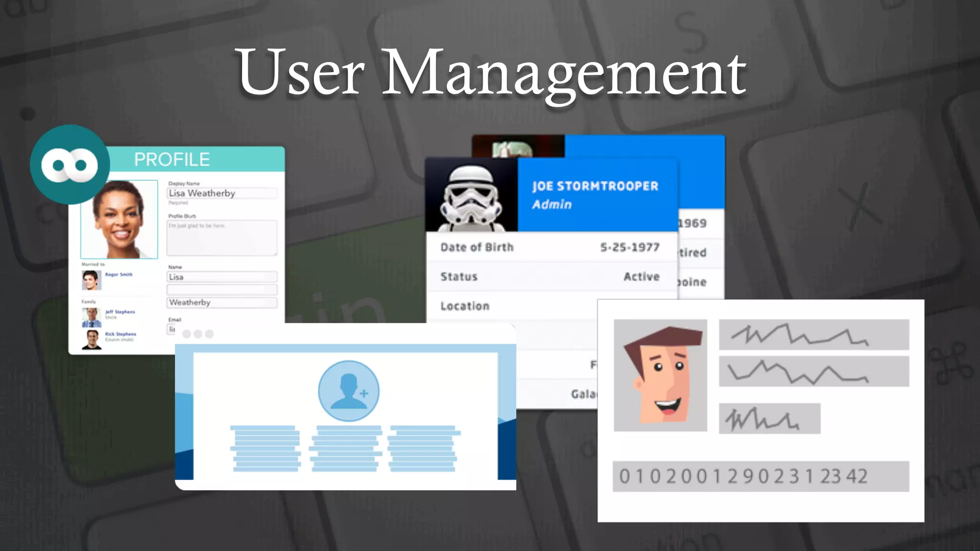Screen dimensions: 980x551
Task: Click Lisa Weatherby's profile photo
Action: (x=119, y=220)
